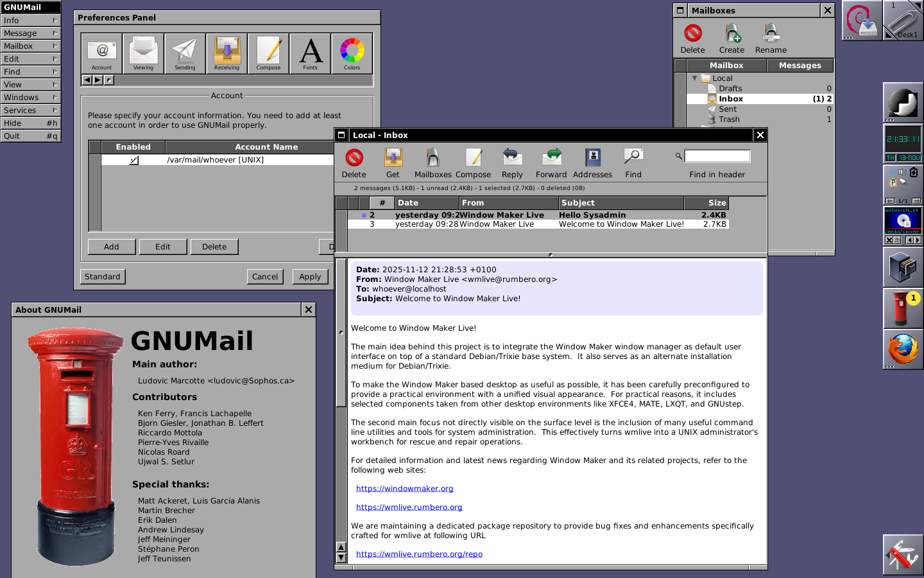Click Delete icon in Mailboxes window
The width and height of the screenshot is (924, 578).
[x=693, y=33]
